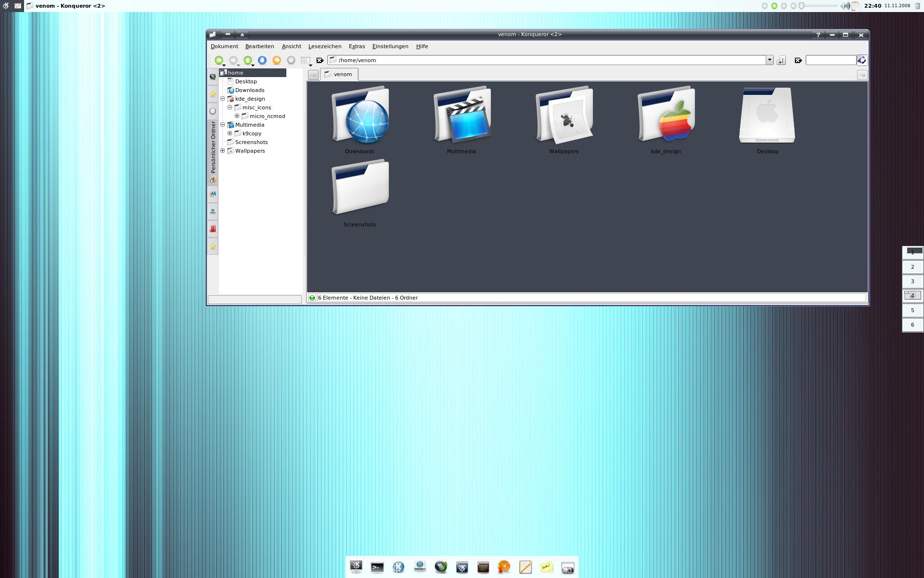Launch the terminal from the dock

[377, 567]
